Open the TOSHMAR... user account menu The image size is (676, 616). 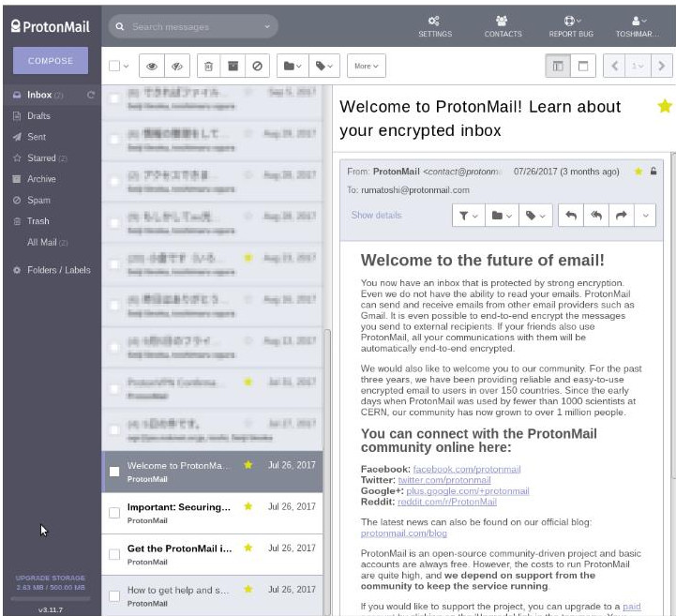638,27
